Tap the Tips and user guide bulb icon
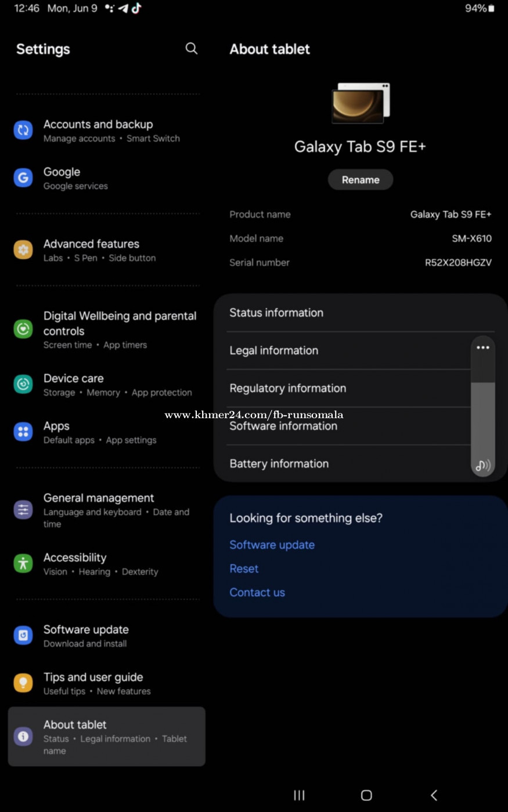This screenshot has height=812, width=508. (23, 683)
